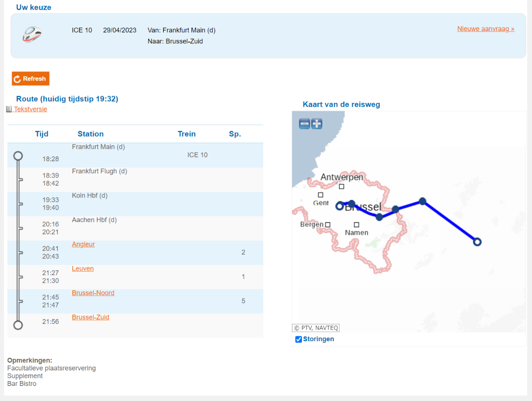
Task: Open the Tekstversie link
Action: point(31,109)
